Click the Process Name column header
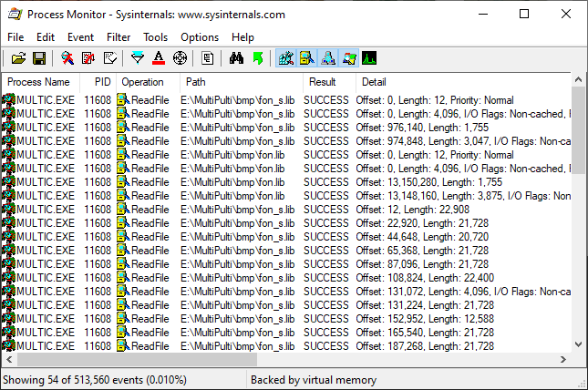Image resolution: width=588 pixels, height=390 pixels. tap(41, 82)
